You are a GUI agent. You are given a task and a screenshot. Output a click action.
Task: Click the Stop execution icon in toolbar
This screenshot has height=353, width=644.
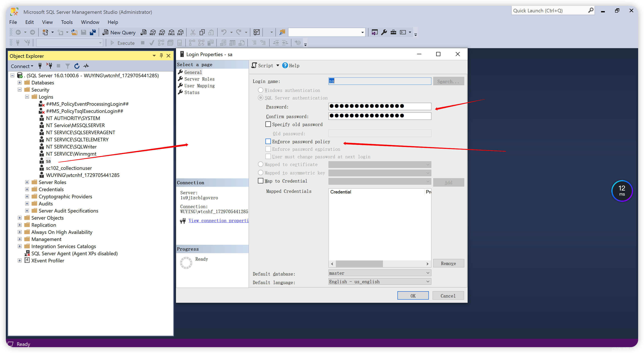tap(140, 42)
